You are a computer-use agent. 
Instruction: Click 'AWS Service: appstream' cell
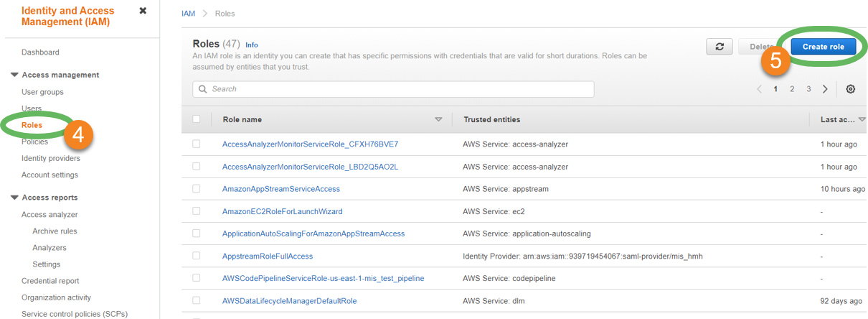coord(506,189)
